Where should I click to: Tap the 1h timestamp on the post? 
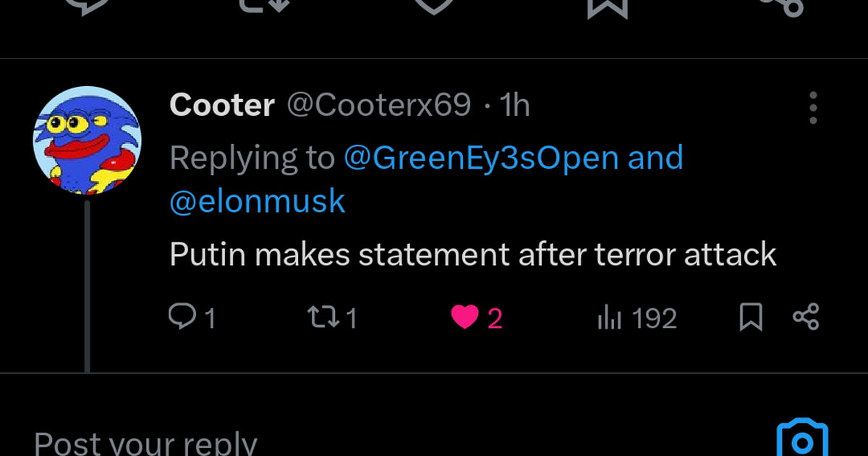tap(515, 106)
